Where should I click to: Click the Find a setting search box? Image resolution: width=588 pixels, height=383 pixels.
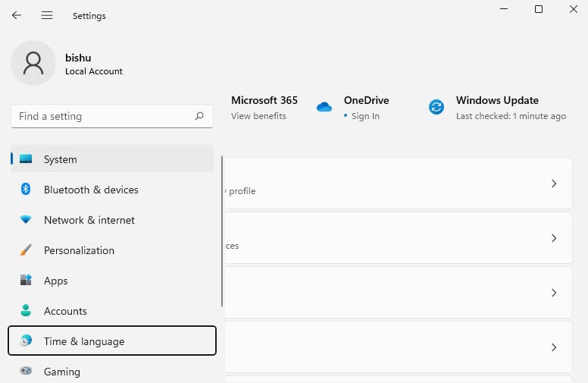[x=112, y=116]
